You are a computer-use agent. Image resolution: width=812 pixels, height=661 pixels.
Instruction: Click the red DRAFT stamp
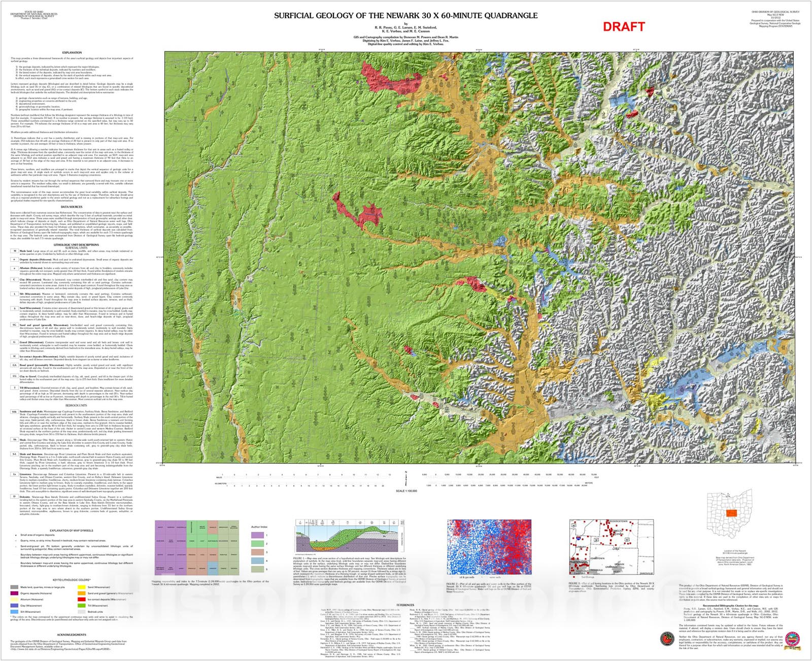point(623,27)
